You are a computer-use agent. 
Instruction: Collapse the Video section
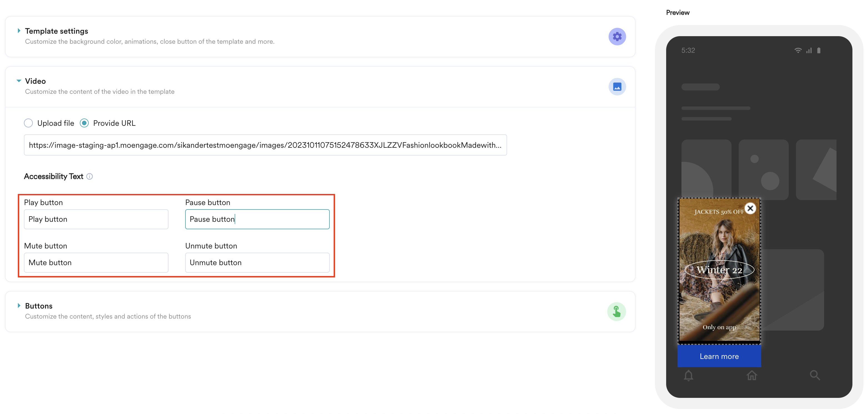[x=19, y=81]
